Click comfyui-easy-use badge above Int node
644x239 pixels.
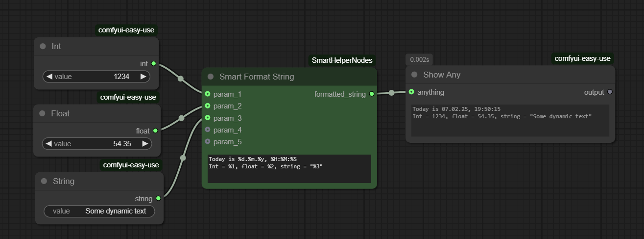[x=126, y=30]
